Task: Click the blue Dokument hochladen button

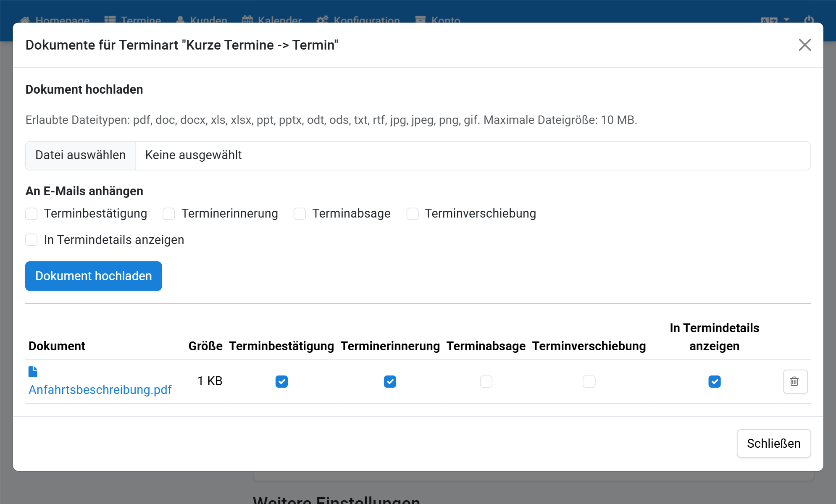Action: 93,276
